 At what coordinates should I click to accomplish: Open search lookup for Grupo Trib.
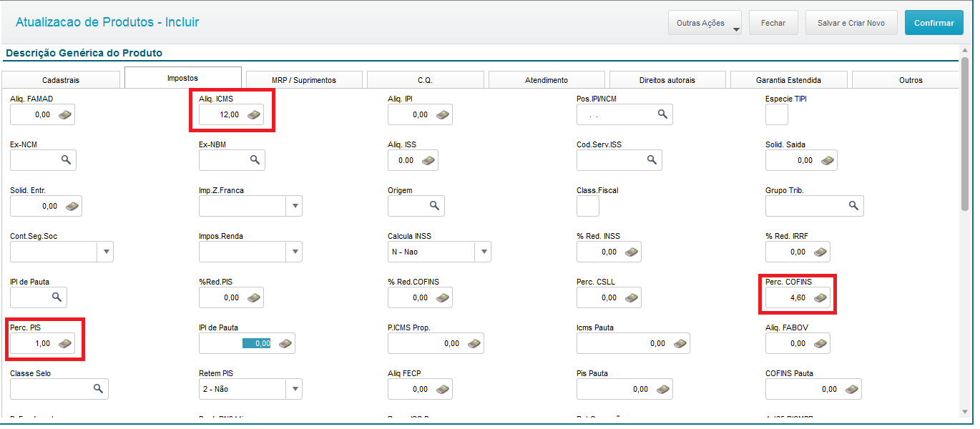point(853,206)
